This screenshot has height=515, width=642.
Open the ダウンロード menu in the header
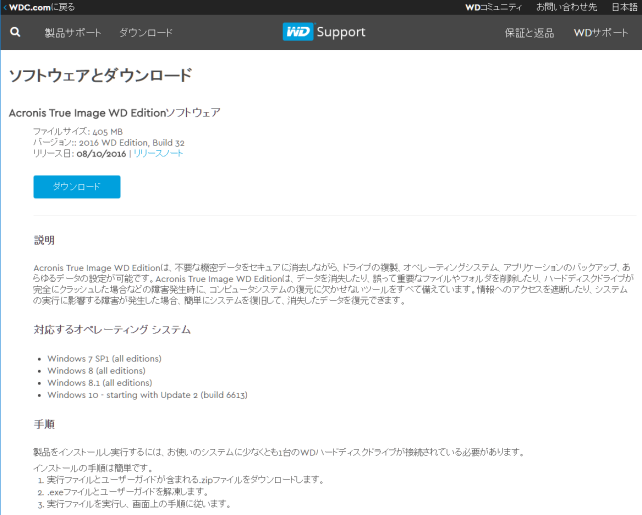(146, 33)
